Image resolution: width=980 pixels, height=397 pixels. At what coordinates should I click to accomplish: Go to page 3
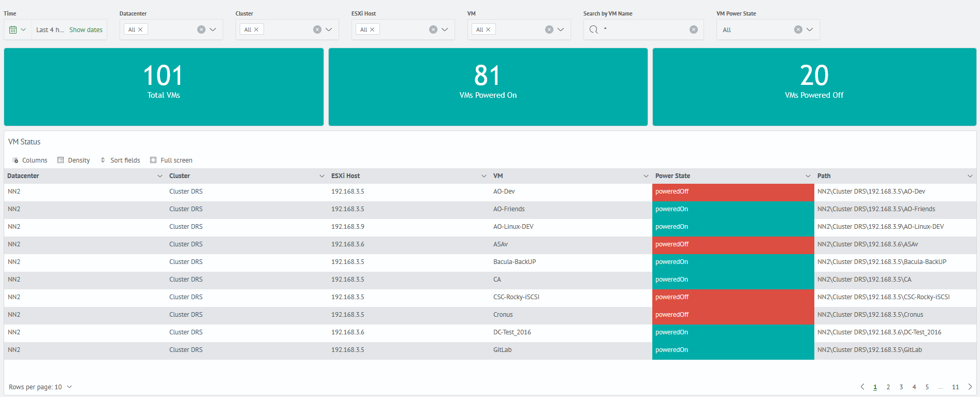pyautogui.click(x=901, y=387)
